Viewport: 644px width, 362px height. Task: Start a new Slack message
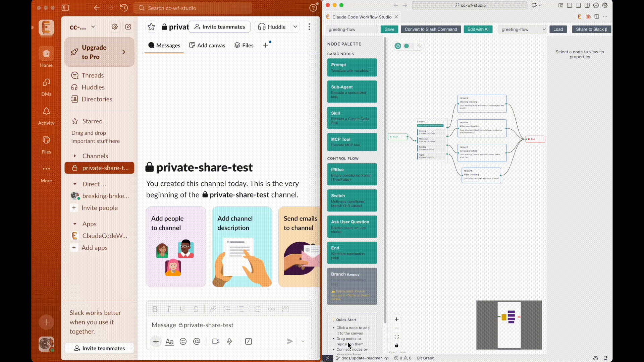coord(128,27)
